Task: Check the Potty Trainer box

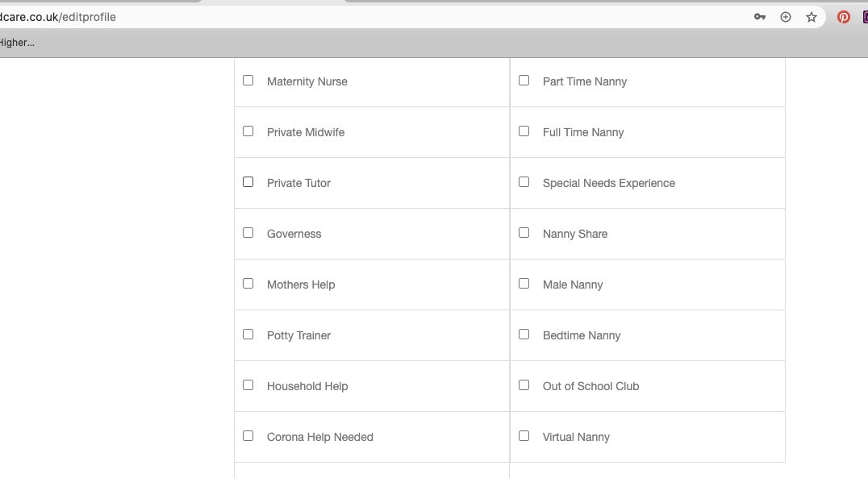Action: pos(248,335)
